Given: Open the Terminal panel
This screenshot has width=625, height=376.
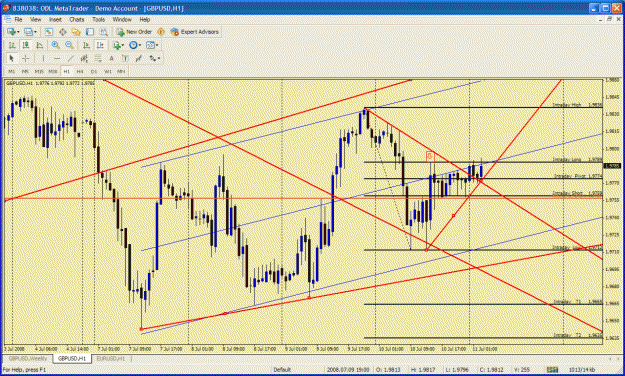Looking at the screenshot, I should coord(90,32).
